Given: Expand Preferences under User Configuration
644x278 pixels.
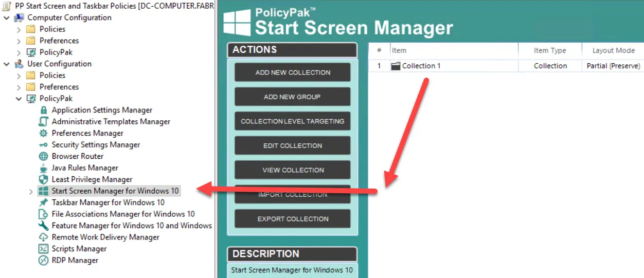Looking at the screenshot, I should pos(19,87).
